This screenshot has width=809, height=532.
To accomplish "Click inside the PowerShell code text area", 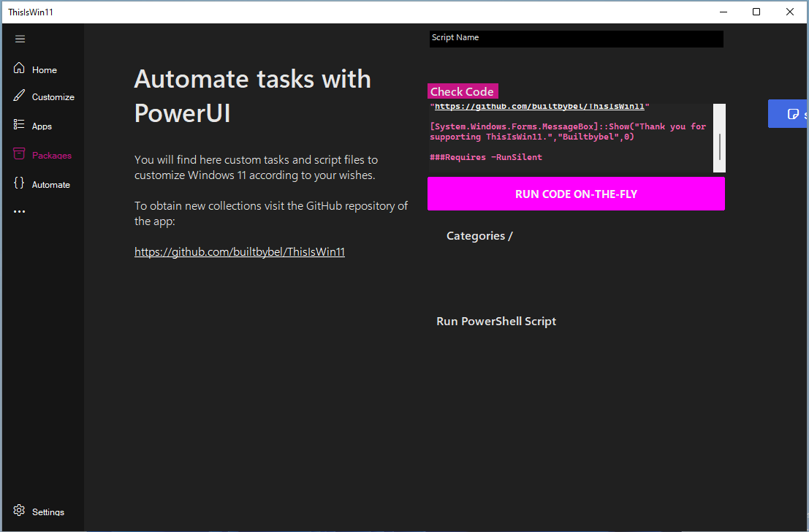I will tap(571, 138).
